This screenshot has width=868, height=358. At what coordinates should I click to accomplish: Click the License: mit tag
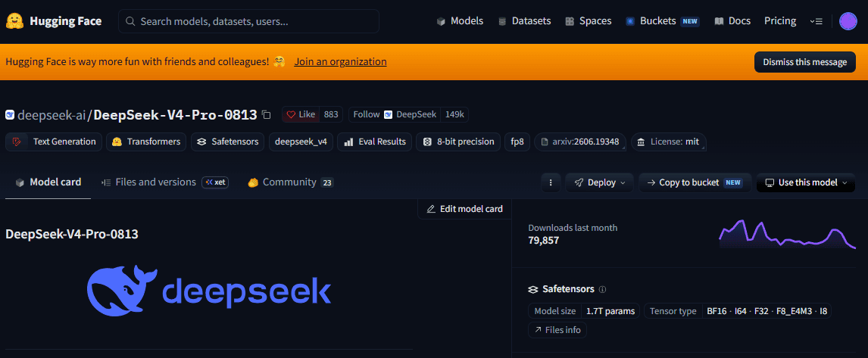[669, 142]
